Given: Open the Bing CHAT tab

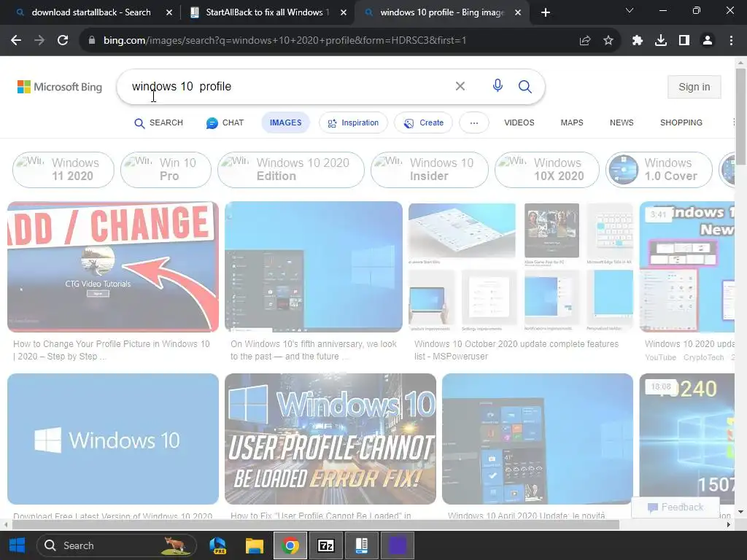Looking at the screenshot, I should pos(225,122).
